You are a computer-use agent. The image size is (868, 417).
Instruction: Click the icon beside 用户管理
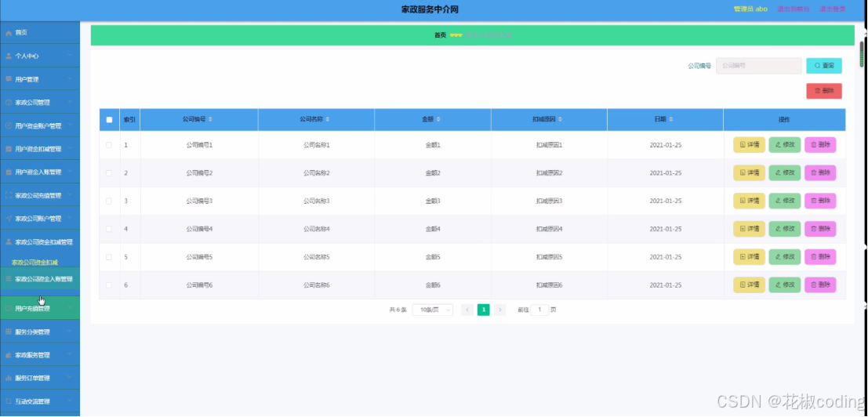click(x=9, y=79)
